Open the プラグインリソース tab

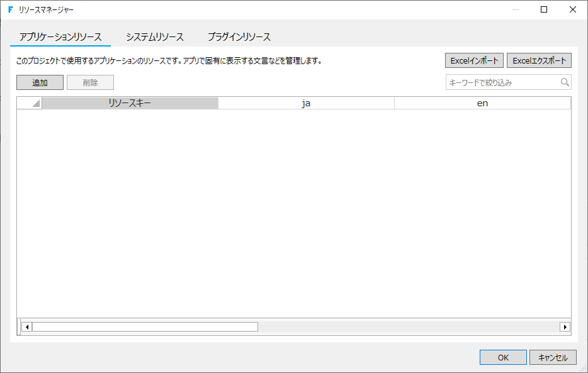point(239,36)
